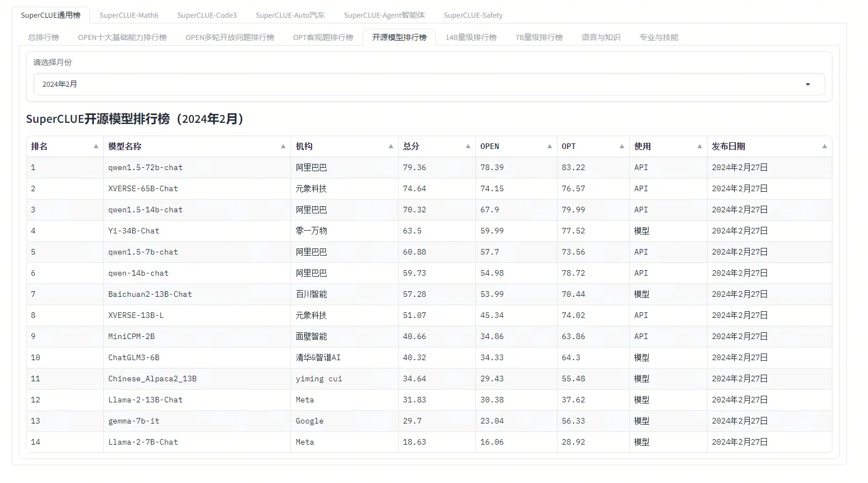
Task: Sort by 发布日期 column arrow
Action: pyautogui.click(x=825, y=146)
